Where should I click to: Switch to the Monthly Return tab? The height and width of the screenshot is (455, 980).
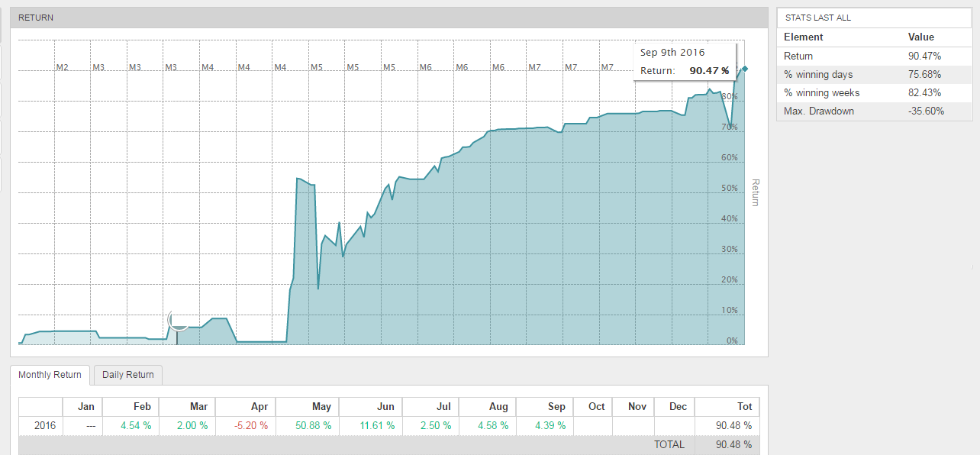[x=50, y=375]
